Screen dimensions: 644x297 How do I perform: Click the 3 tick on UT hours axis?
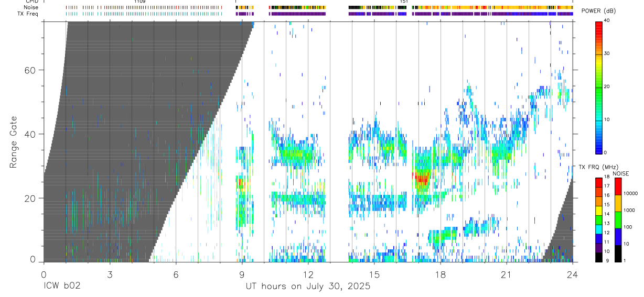click(110, 274)
